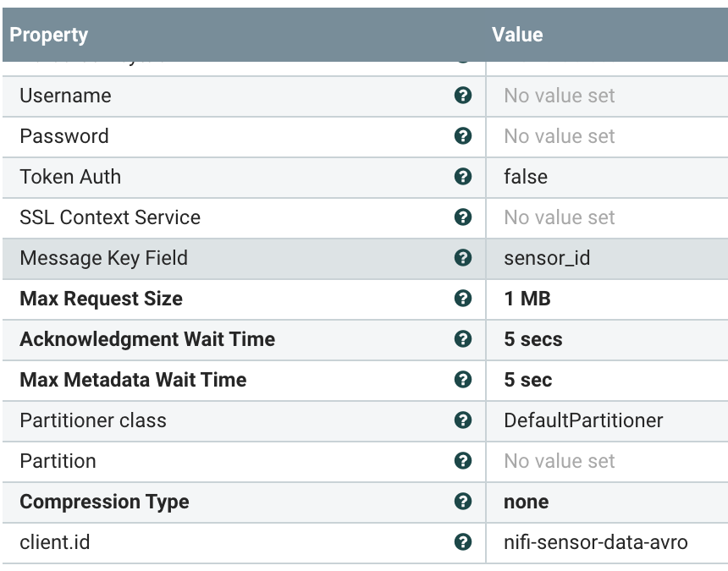
Task: Click the Password 'No value set' cell
Action: click(560, 136)
